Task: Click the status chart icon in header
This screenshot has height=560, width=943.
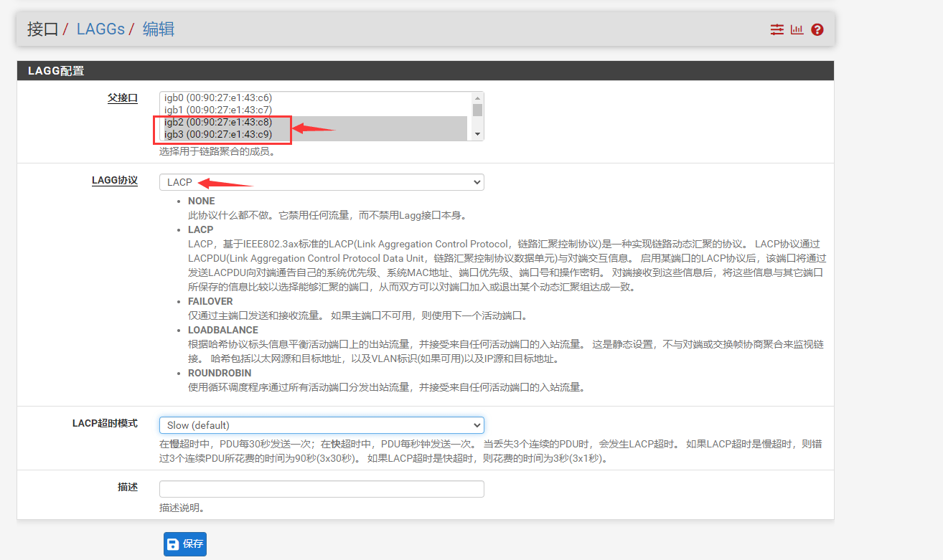Action: pos(797,29)
